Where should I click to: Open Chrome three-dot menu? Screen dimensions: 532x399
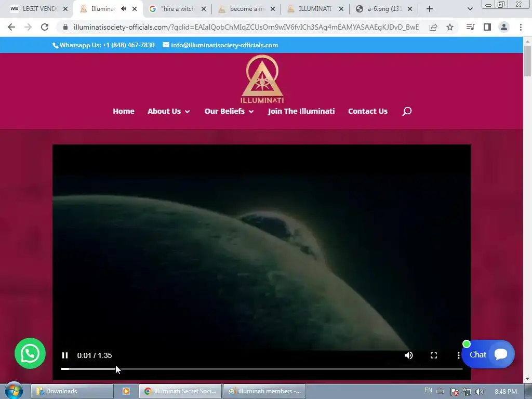click(521, 27)
